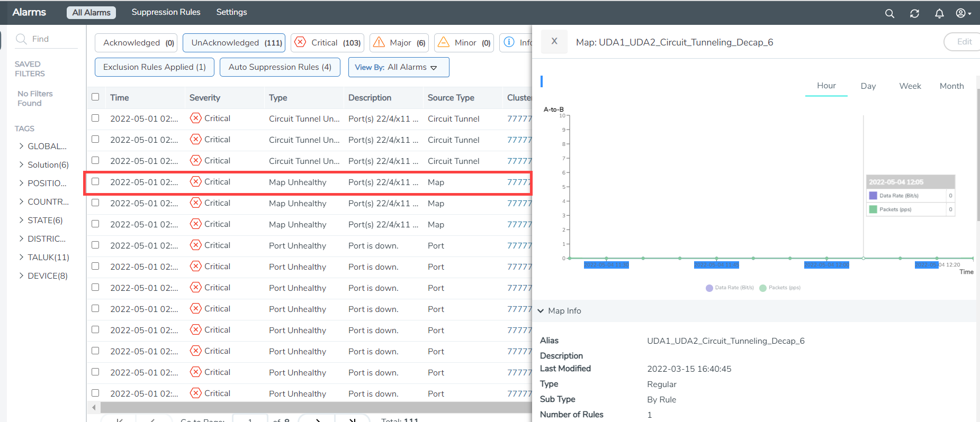Toggle the select-all checkbox in table header
Viewport: 980px width, 422px height.
point(95,97)
